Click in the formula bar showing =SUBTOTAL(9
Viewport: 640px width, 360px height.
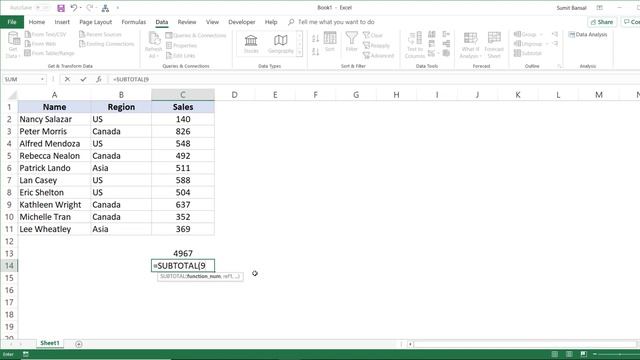pos(373,79)
